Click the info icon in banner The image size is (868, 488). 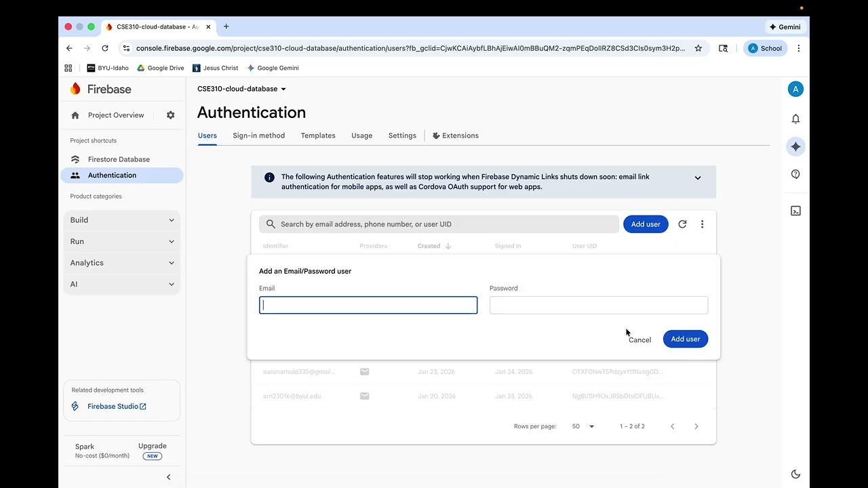point(269,178)
